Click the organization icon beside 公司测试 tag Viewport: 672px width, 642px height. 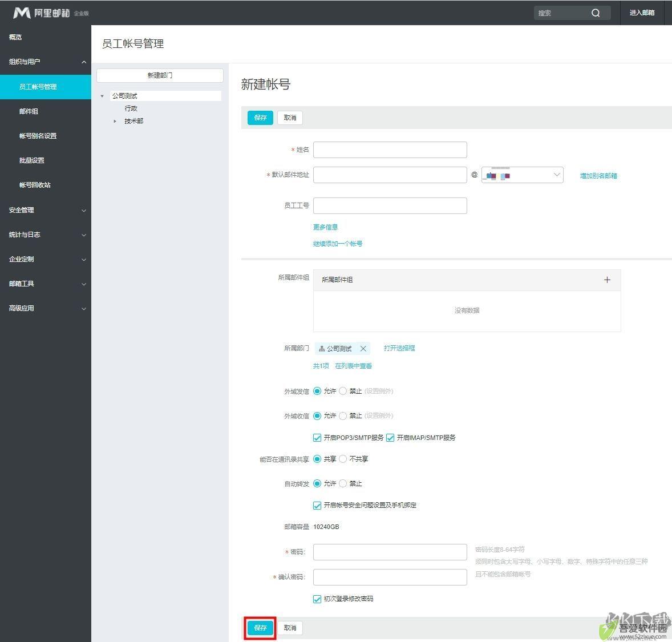(321, 348)
